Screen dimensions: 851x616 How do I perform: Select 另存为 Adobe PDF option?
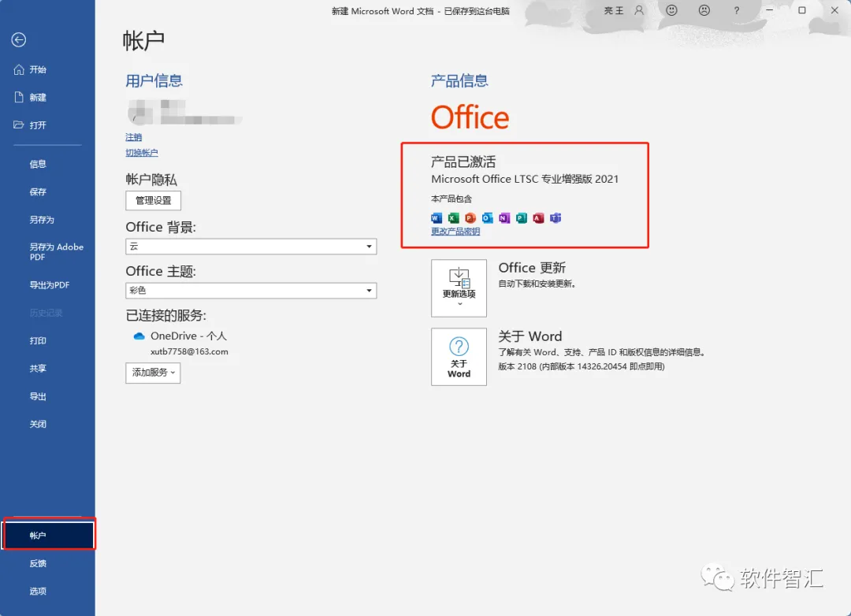click(56, 251)
